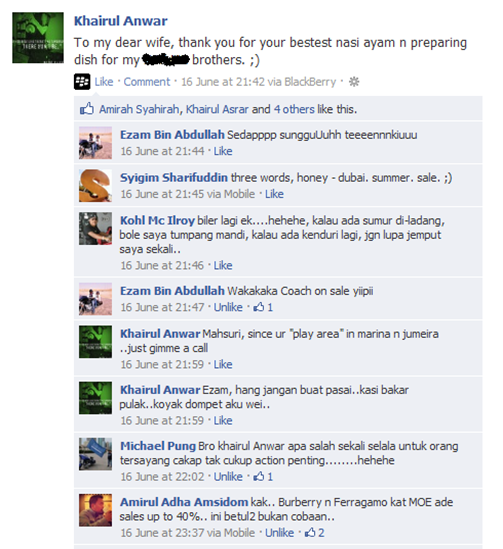The height and width of the screenshot is (549, 503).
Task: Open Khairul Anwar's main post profile picture
Action: pos(38,38)
